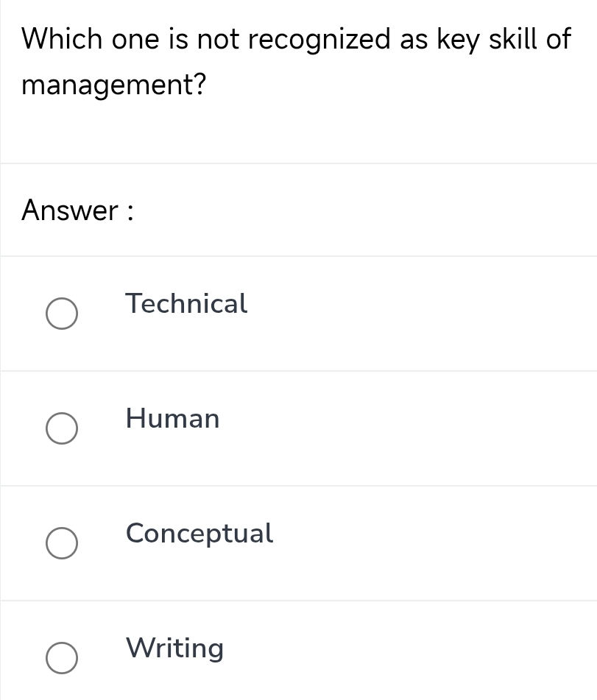Select the Human radio button
This screenshot has height=700, width=597.
[62, 429]
